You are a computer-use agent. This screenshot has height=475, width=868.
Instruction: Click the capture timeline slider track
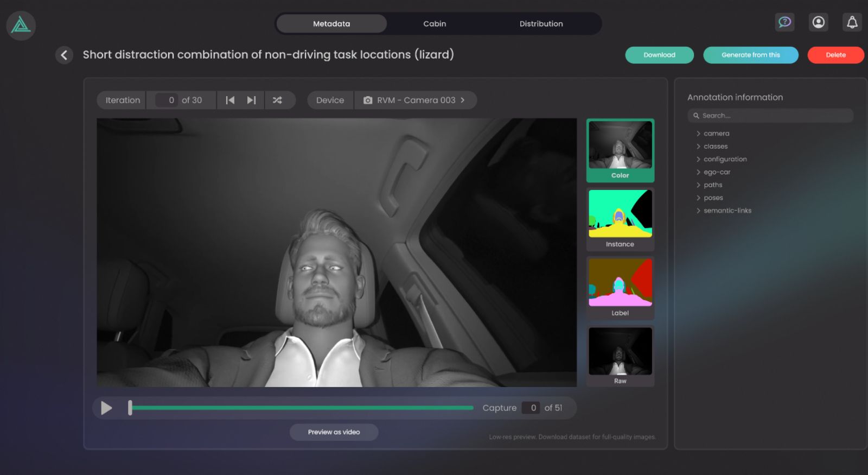[302, 408]
